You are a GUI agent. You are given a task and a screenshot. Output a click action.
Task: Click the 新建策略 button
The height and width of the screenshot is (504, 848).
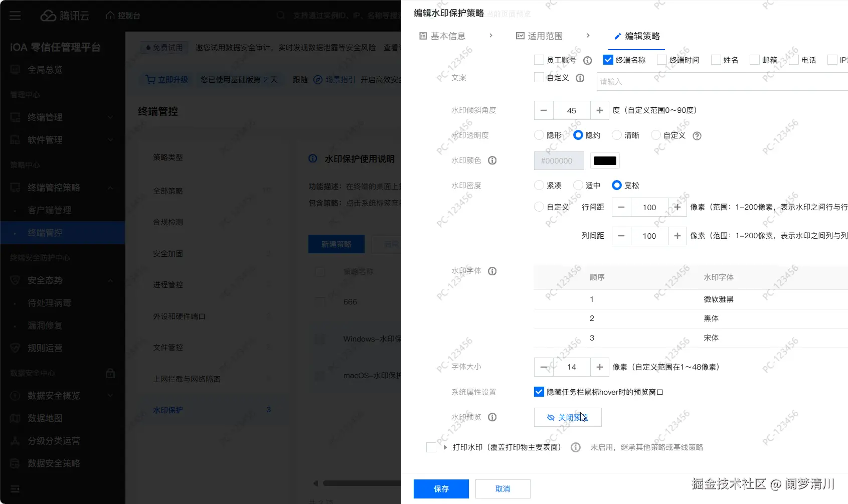[336, 244]
